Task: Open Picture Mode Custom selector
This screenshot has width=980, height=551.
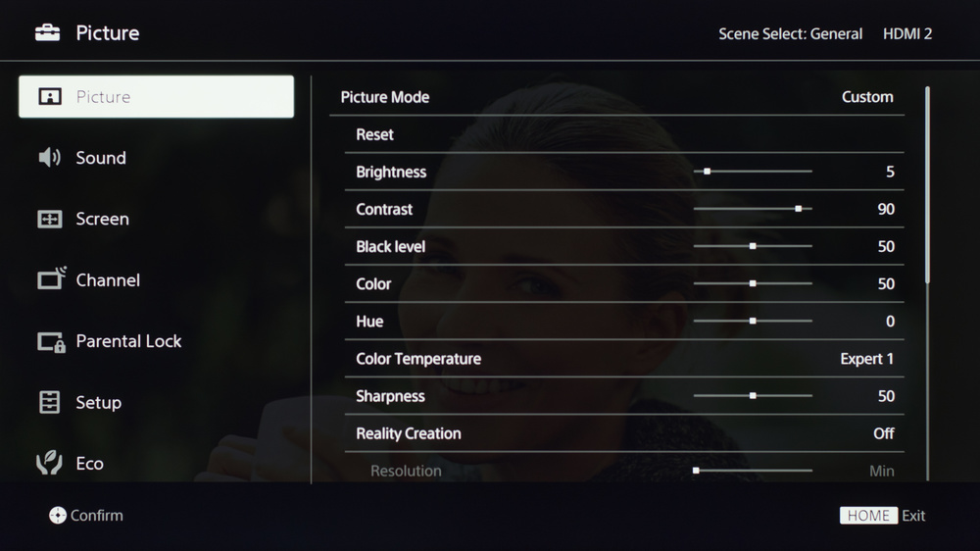Action: 616,97
